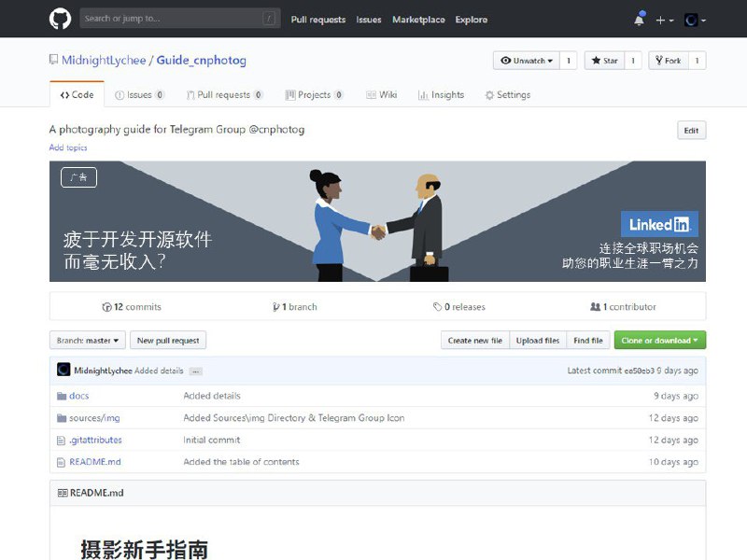Open the docs folder
This screenshot has width=747, height=560.
tap(79, 396)
